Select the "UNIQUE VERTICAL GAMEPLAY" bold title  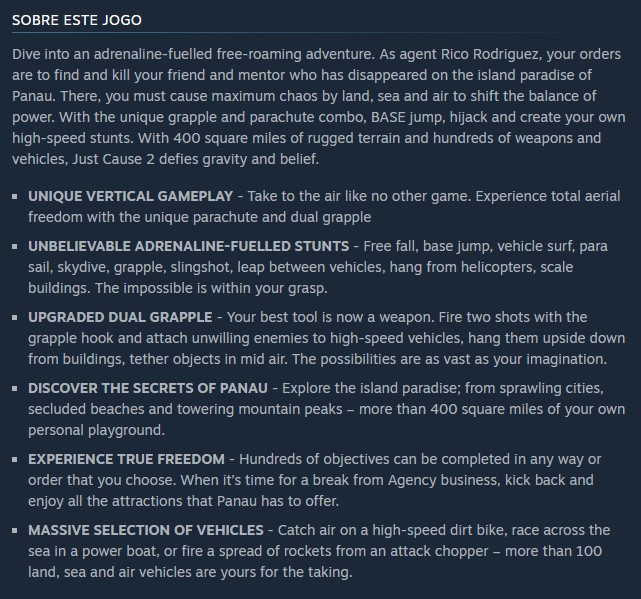130,196
